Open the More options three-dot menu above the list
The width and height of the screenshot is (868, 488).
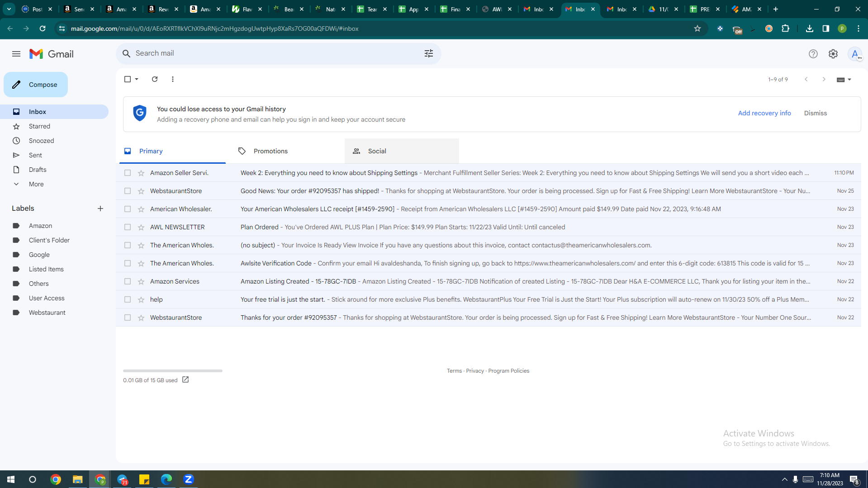(x=173, y=79)
